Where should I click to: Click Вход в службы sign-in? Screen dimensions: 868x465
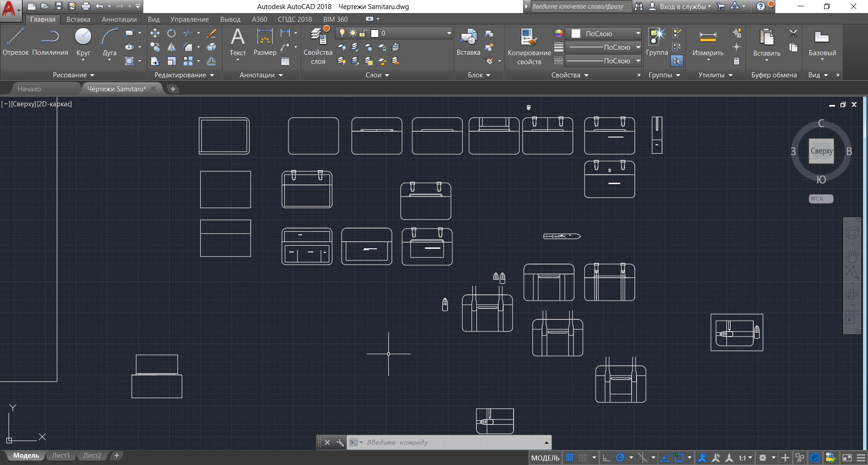[682, 6]
